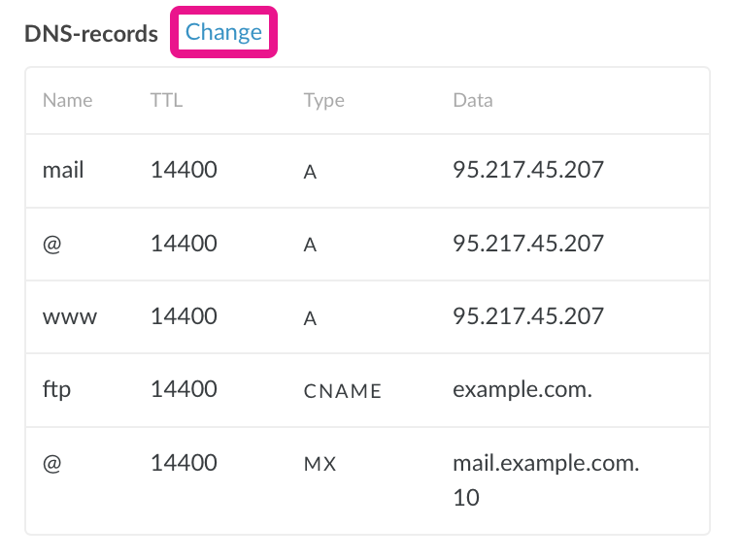Click the TTL column header

(x=166, y=100)
